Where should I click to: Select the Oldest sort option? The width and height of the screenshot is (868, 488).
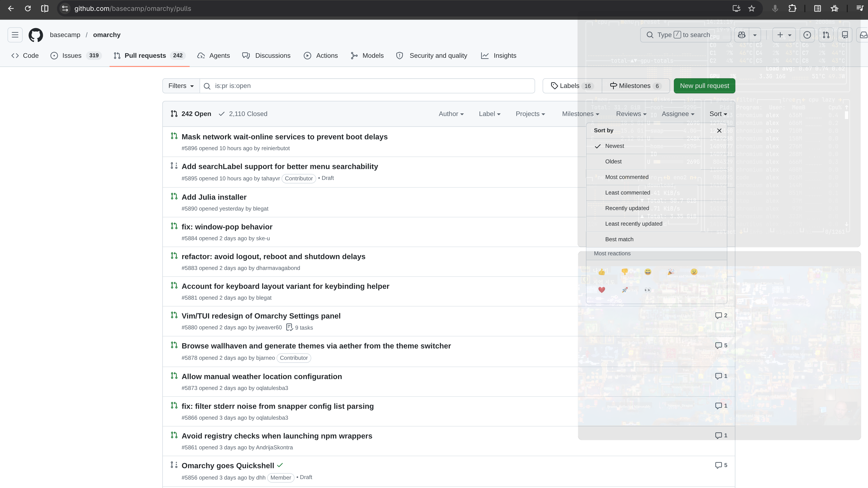[x=656, y=161]
